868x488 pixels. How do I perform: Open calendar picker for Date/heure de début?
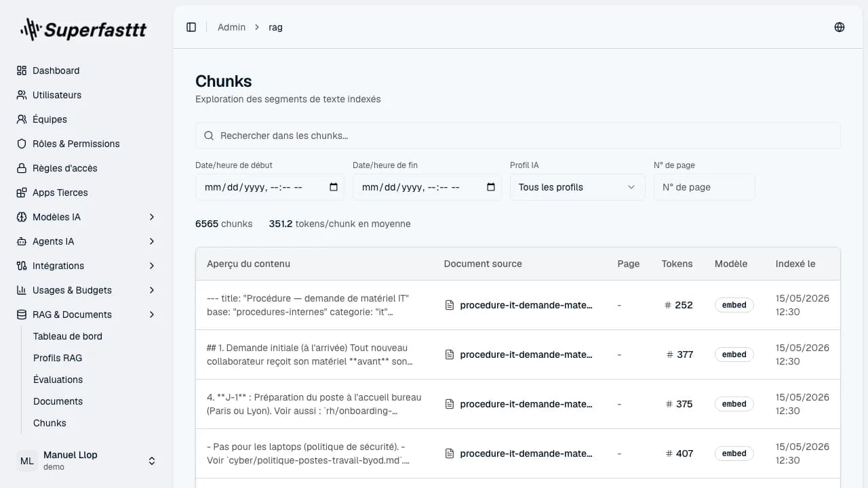click(x=334, y=187)
